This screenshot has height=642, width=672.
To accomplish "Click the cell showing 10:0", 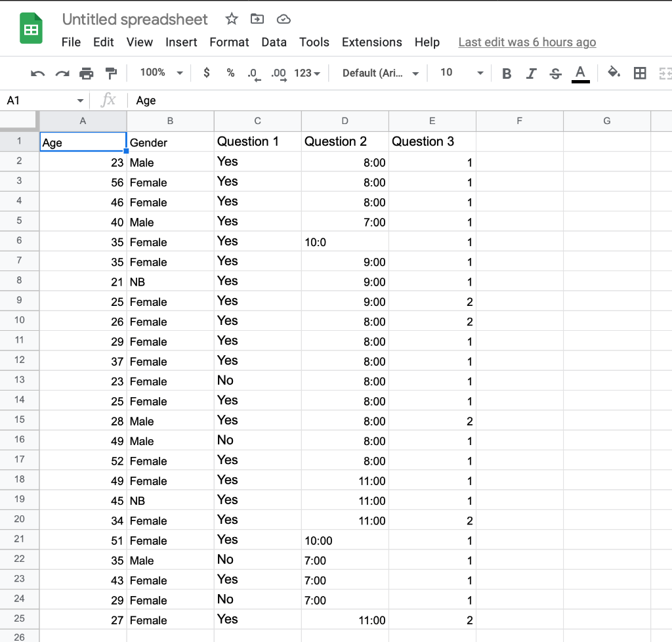I will [345, 242].
